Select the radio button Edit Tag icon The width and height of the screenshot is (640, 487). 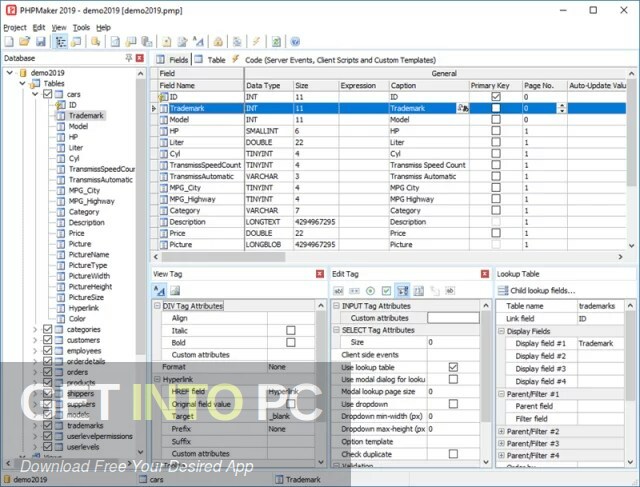pos(370,291)
